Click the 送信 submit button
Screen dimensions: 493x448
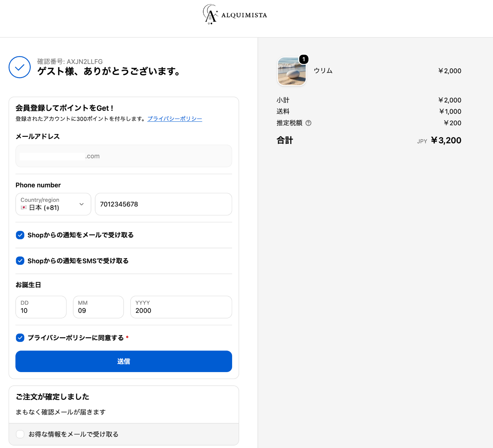click(x=124, y=361)
